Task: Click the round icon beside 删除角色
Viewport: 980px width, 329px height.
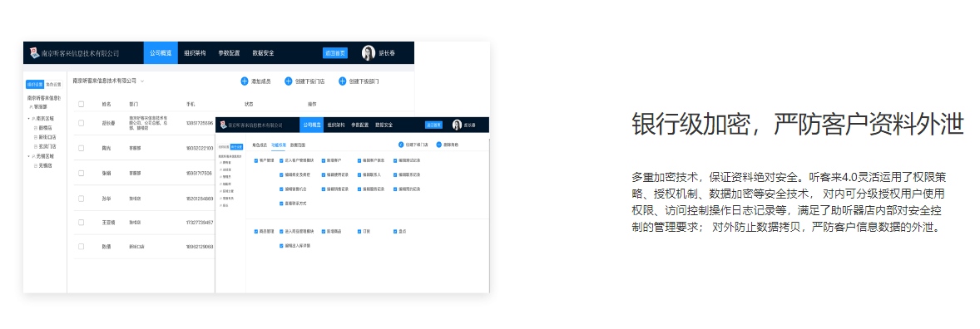Action: (438, 145)
